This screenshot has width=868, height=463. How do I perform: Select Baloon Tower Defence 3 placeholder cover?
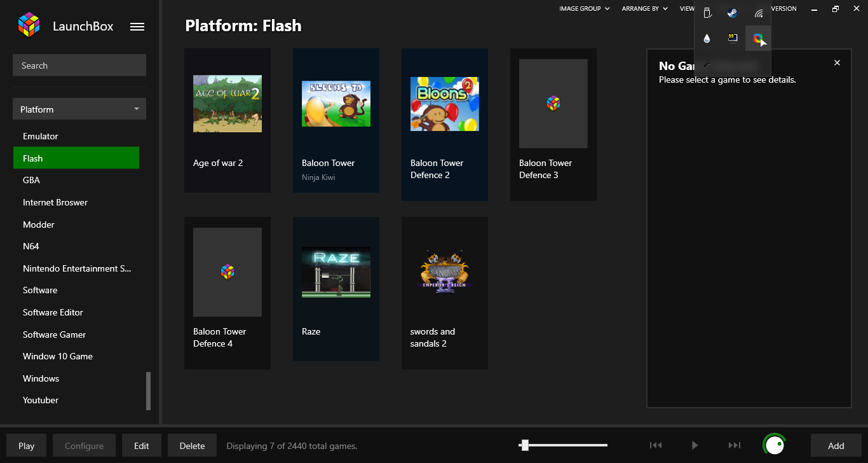pyautogui.click(x=553, y=104)
